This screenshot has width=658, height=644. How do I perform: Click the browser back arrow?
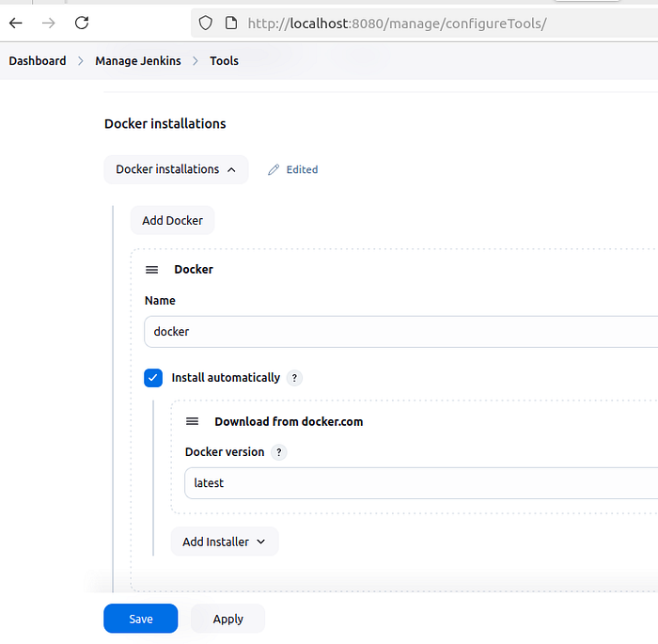point(16,24)
